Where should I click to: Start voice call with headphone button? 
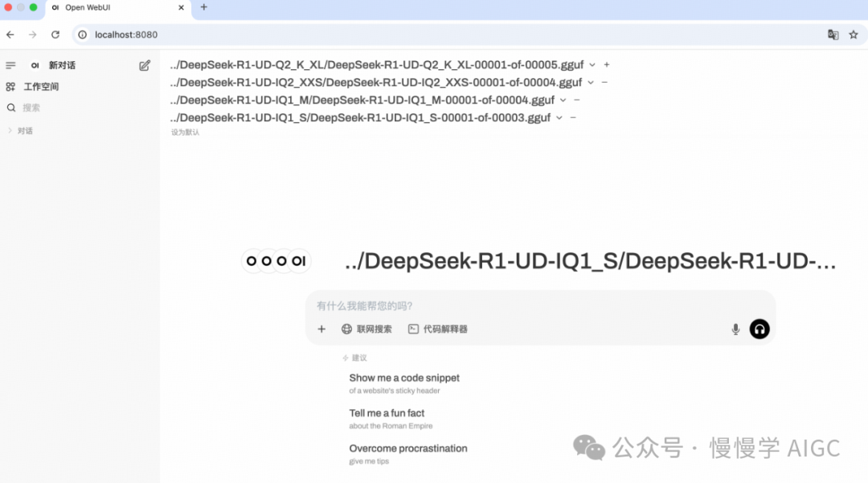(x=759, y=330)
